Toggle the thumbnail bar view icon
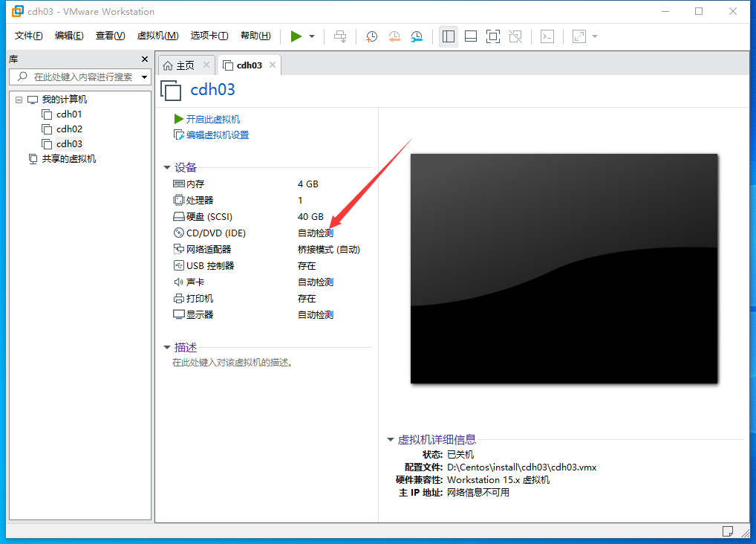The height and width of the screenshot is (544, 756). click(471, 36)
